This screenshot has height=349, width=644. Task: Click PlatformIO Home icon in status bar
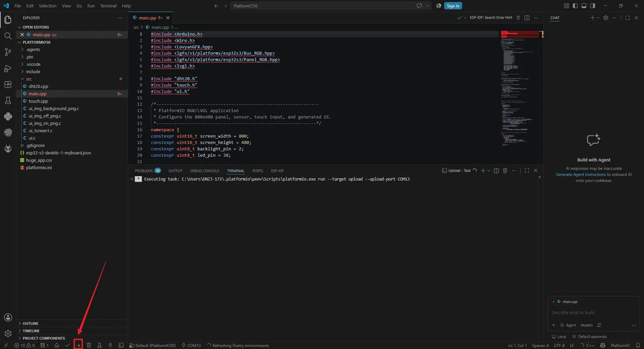(x=56, y=345)
